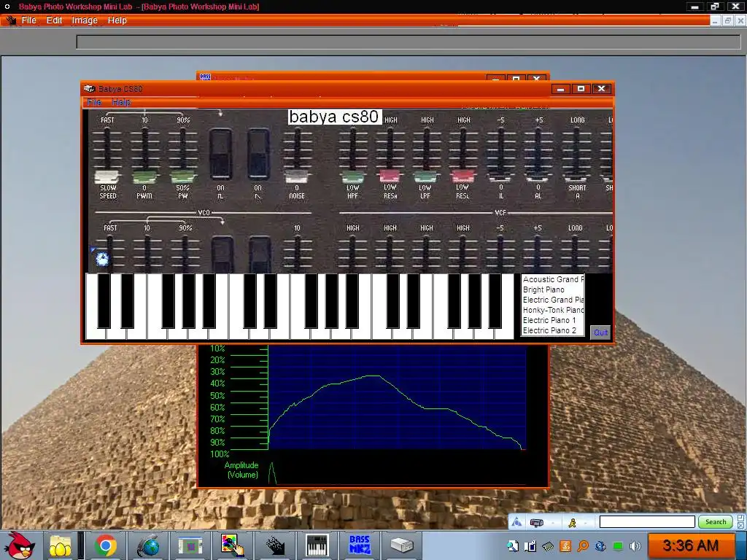Click small amplitude waveform thumbnail
Image resolution: width=747 pixels, height=560 pixels.
click(x=272, y=472)
